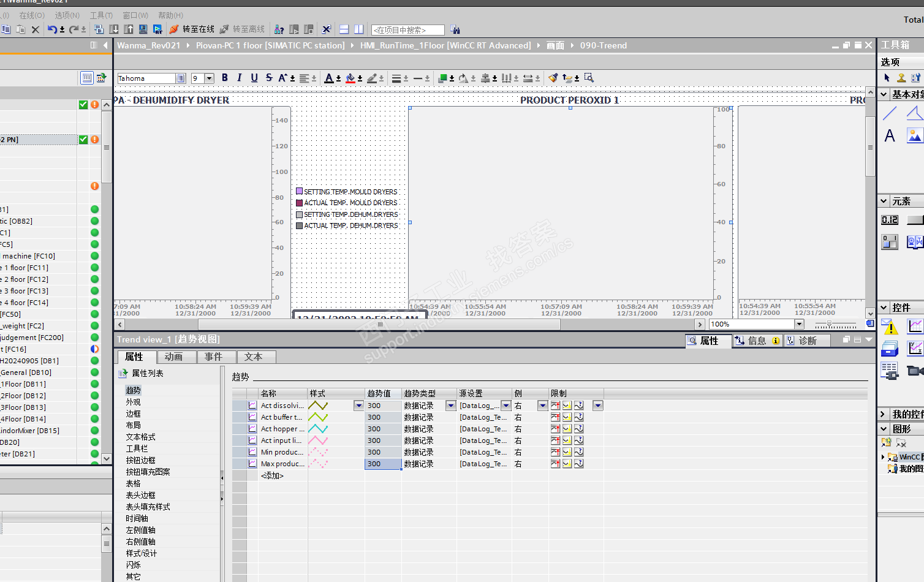
Task: Click the Go online (转至在线) button
Action: point(192,29)
